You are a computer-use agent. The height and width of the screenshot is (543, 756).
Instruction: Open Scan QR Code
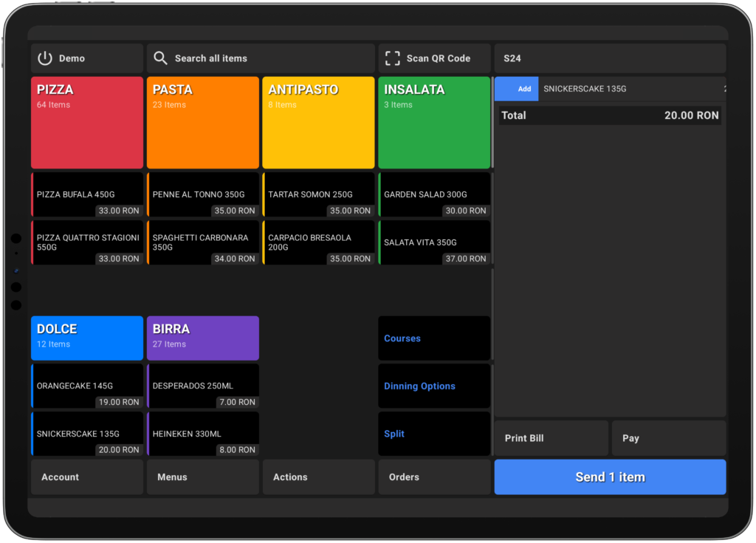click(x=434, y=58)
